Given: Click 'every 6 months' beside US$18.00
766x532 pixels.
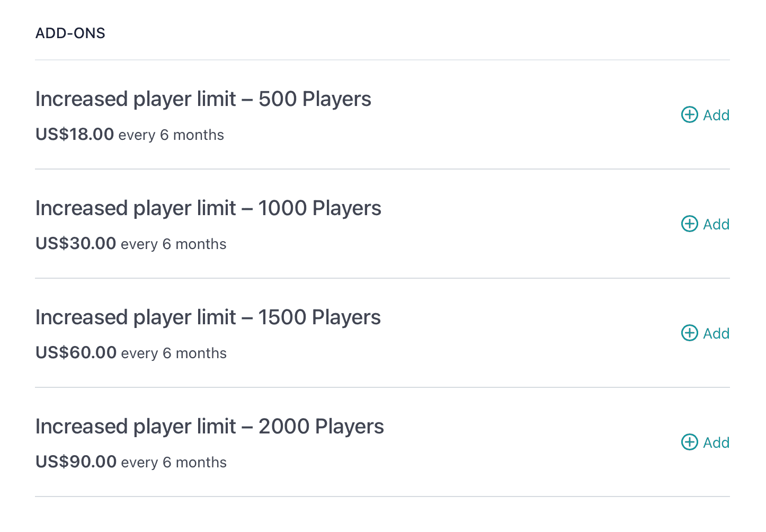Looking at the screenshot, I should click(x=171, y=135).
